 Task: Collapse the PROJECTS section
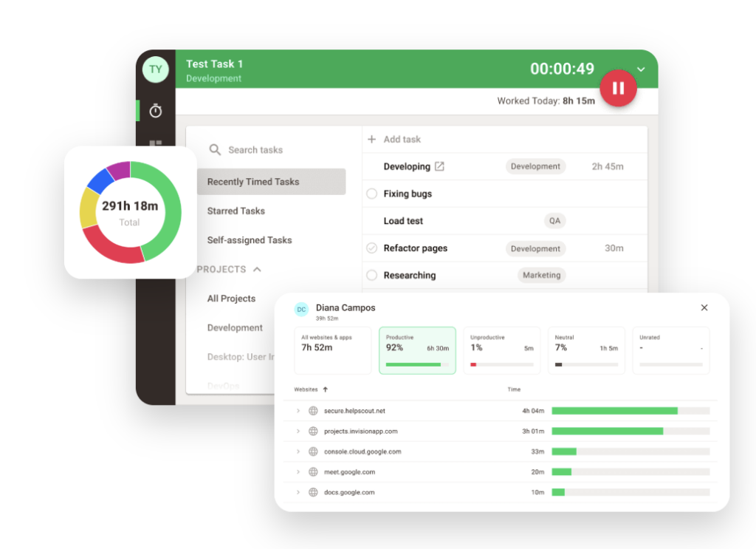click(258, 269)
